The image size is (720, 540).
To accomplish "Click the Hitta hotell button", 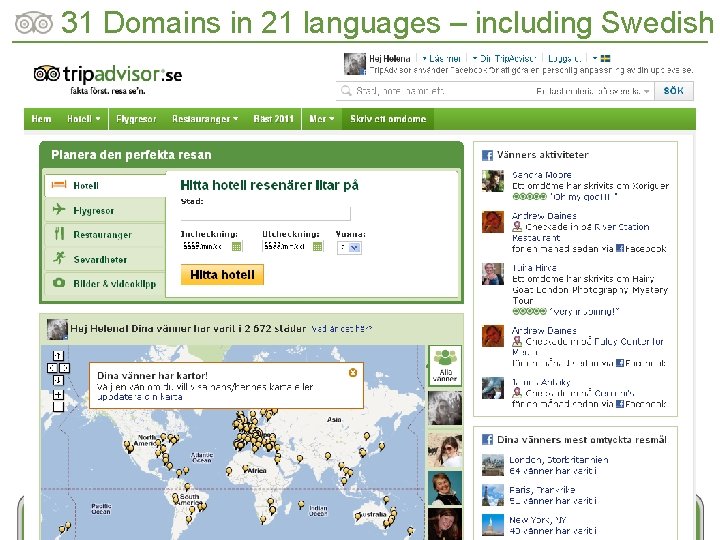I will pos(222,275).
